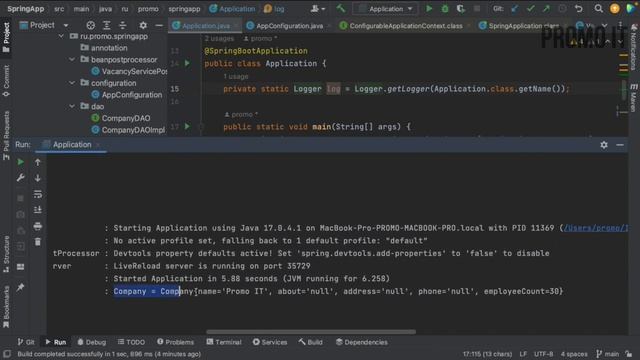This screenshot has height=360, width=640.
Task: Open the Commit tool window from left sidebar
Action: click(x=6, y=81)
